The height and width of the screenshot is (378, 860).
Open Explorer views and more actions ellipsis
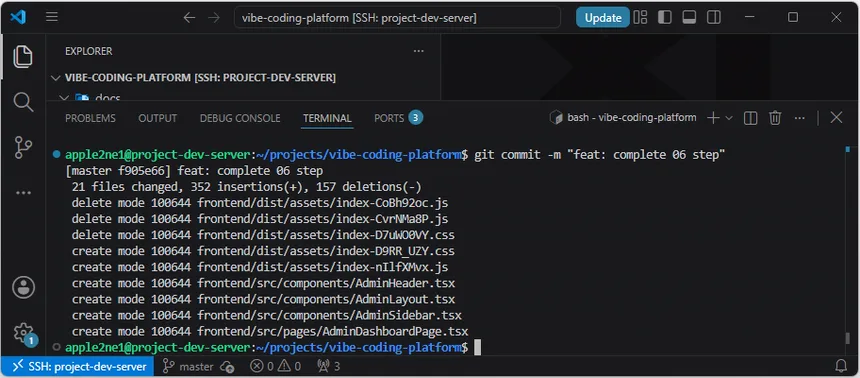(x=418, y=51)
